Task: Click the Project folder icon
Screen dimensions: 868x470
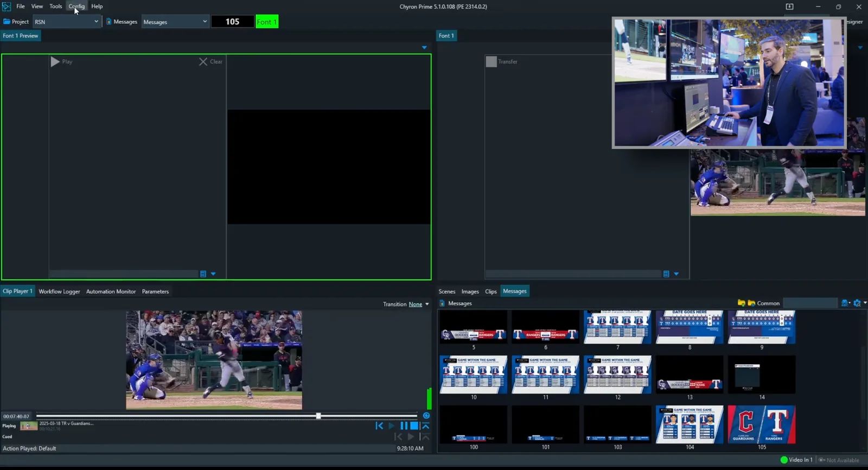Action: (7, 22)
